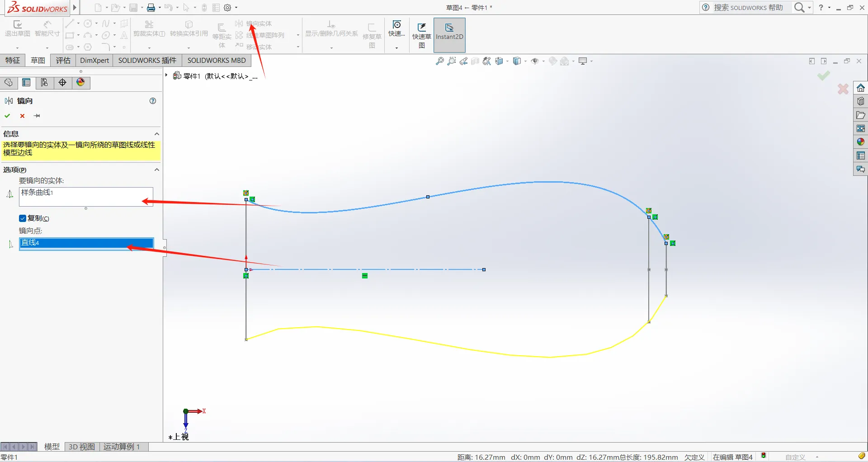The width and height of the screenshot is (868, 462).
Task: Open File Explorer folder icon in task pane
Action: click(861, 115)
